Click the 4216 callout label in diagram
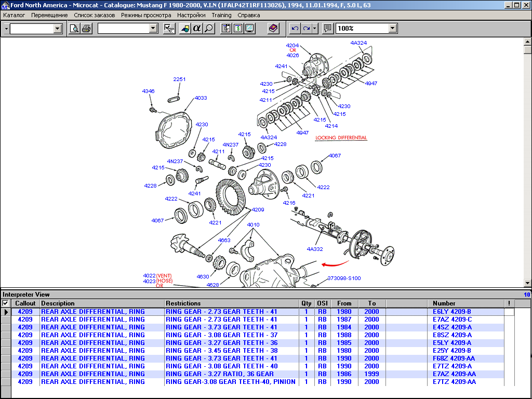532x399 pixels. (x=289, y=203)
